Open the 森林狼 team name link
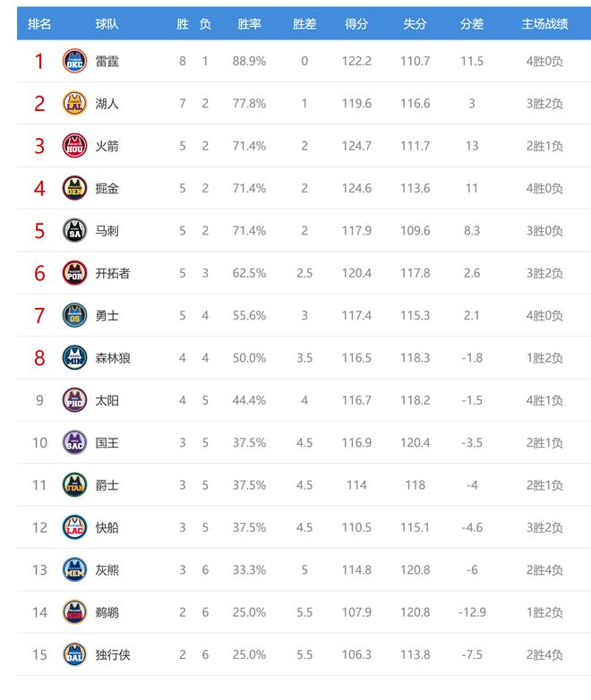The height and width of the screenshot is (700, 591). point(113,358)
